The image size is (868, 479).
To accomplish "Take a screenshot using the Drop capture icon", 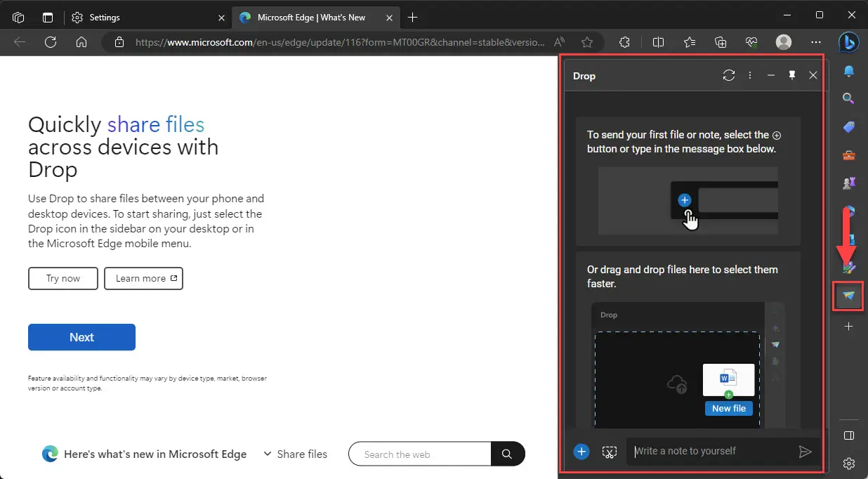I will tap(610, 452).
